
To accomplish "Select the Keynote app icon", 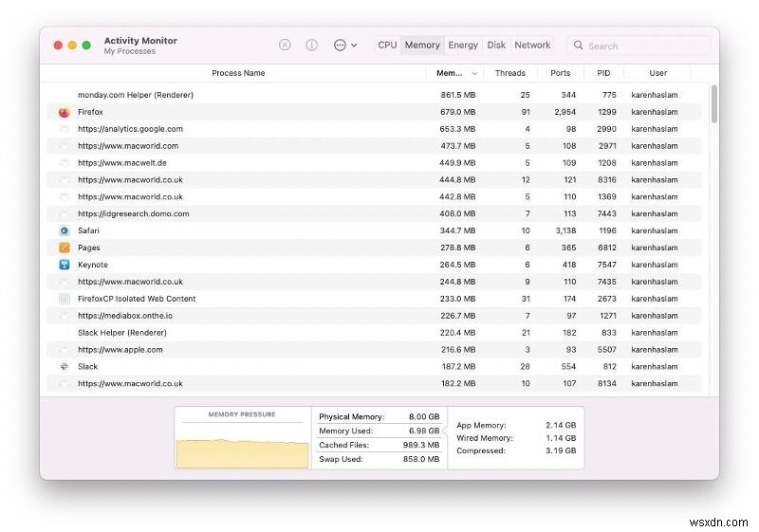I will click(64, 265).
